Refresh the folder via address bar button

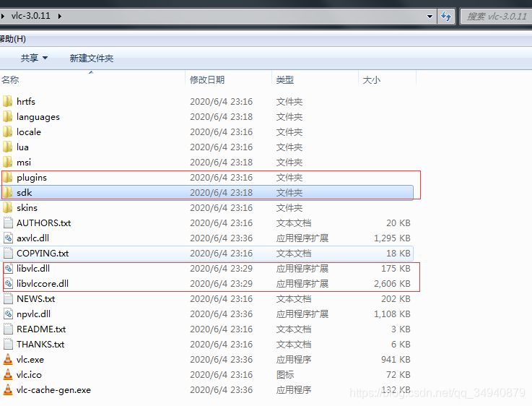(446, 16)
